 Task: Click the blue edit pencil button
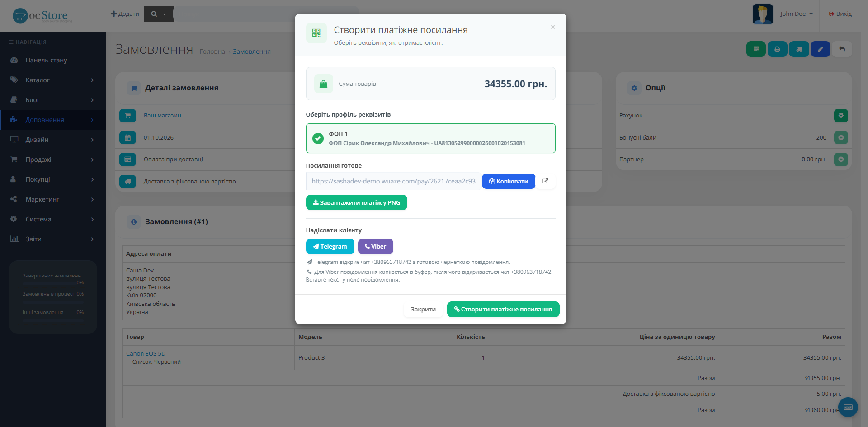tap(820, 49)
